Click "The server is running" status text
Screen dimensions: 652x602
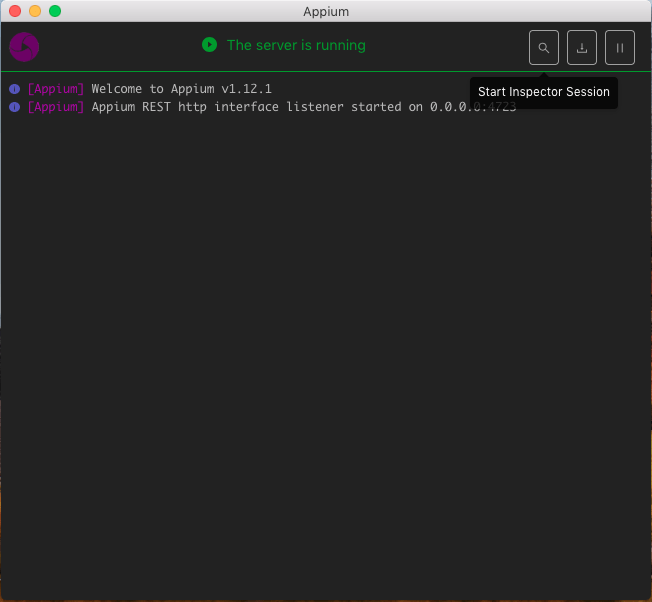pos(296,45)
